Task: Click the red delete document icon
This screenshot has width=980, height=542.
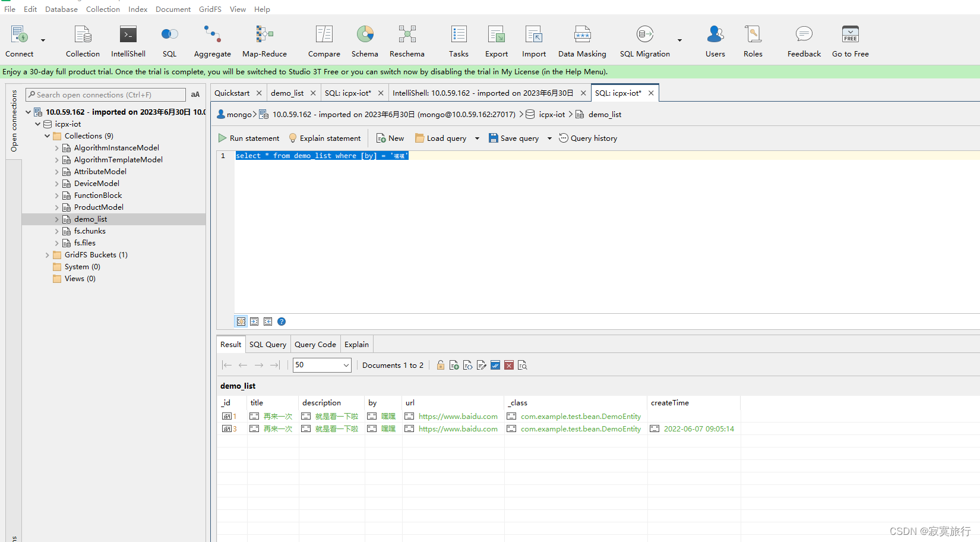Action: pyautogui.click(x=509, y=365)
